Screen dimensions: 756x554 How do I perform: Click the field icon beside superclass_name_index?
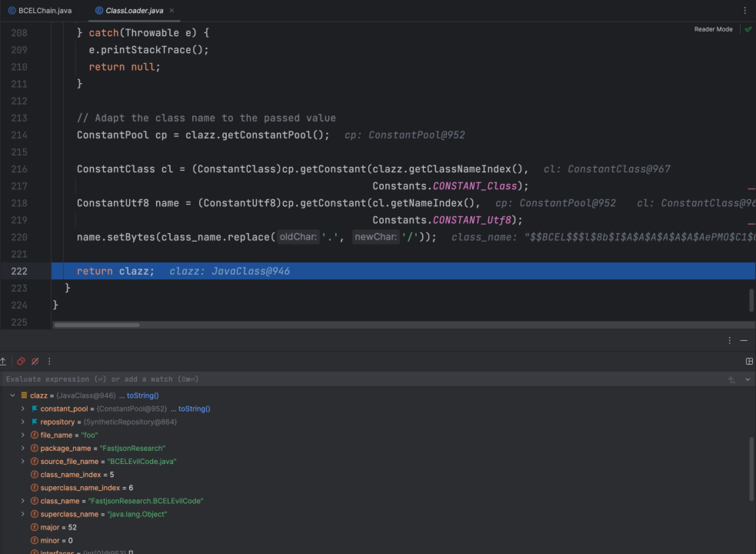click(34, 488)
